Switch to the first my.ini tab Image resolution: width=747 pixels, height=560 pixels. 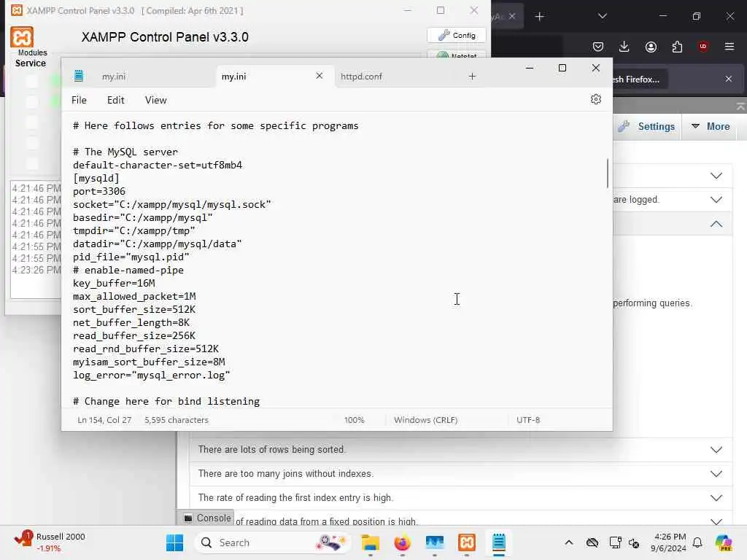[114, 76]
